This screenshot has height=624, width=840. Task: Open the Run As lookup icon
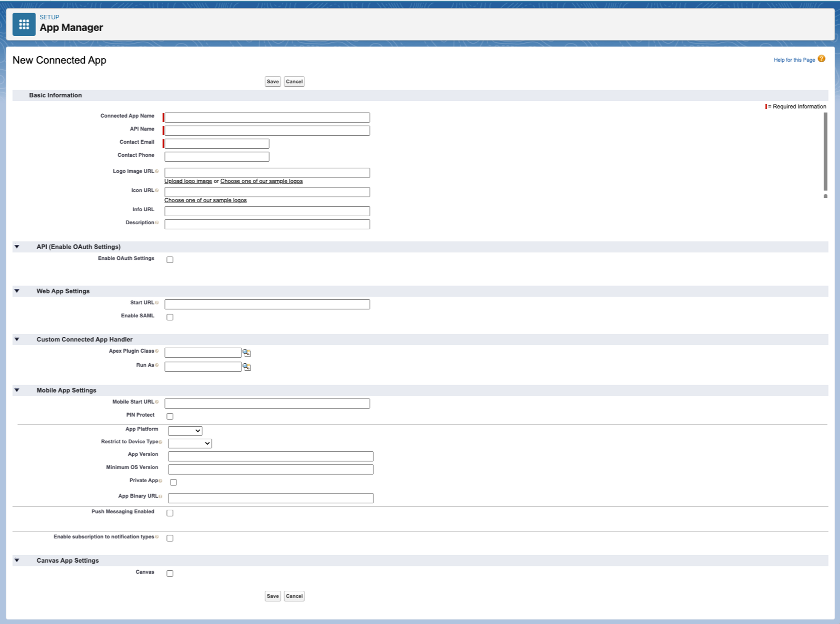point(247,367)
